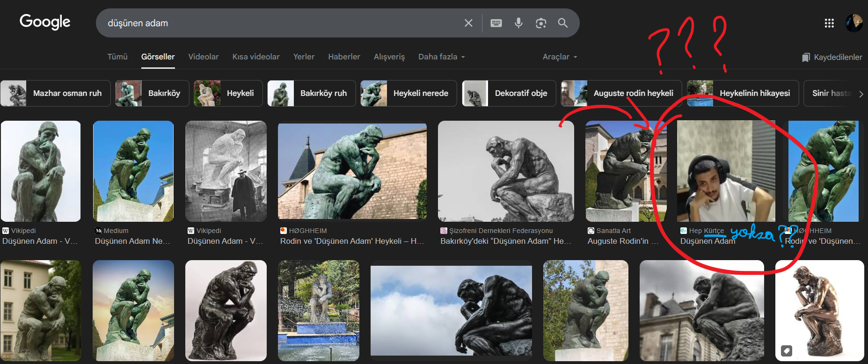Select the Bakırköy ruh chip
The width and height of the screenshot is (868, 364).
(312, 93)
